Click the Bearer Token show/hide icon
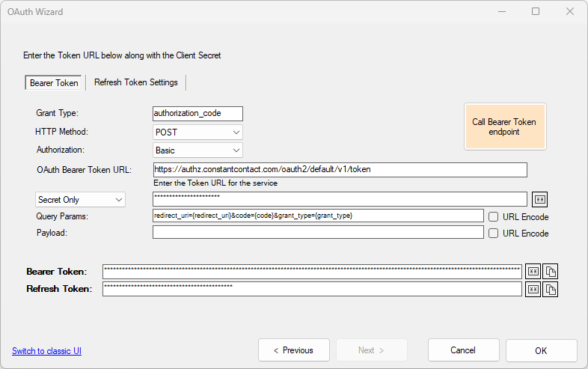The height and width of the screenshot is (369, 588). (x=533, y=271)
